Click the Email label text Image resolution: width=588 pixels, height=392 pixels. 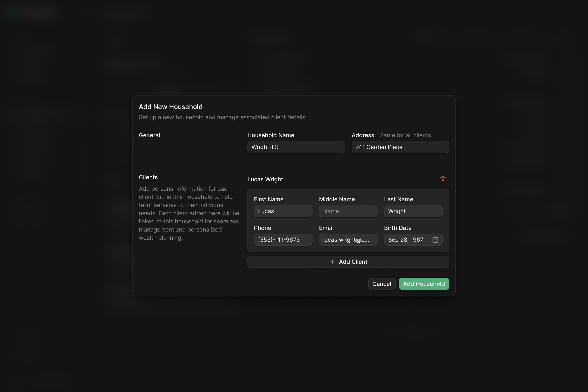pos(326,228)
